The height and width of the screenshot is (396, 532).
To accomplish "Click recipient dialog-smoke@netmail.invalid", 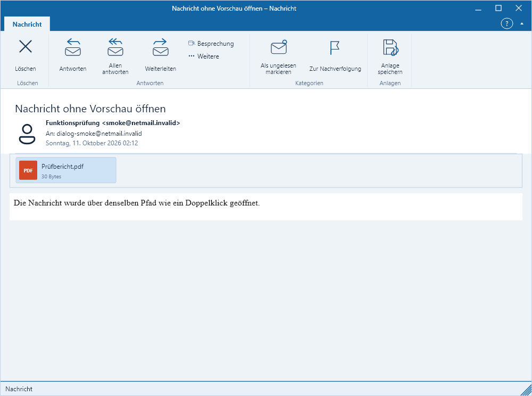I will coord(99,134).
